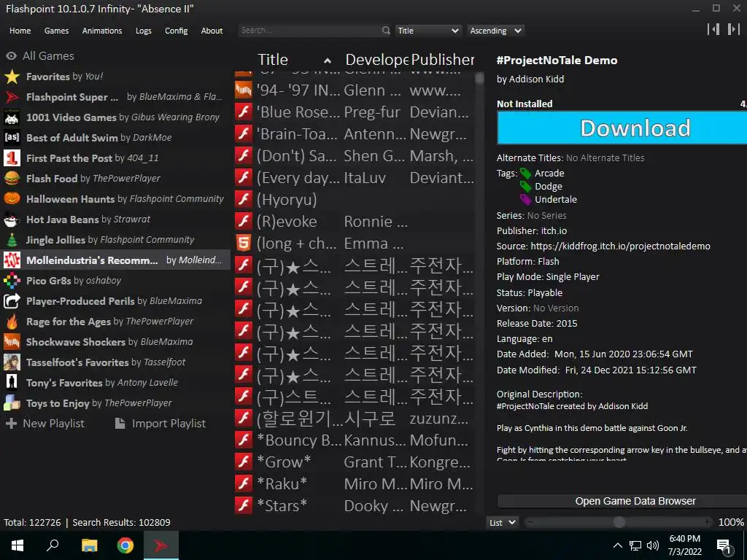Click Import Playlist

point(160,424)
